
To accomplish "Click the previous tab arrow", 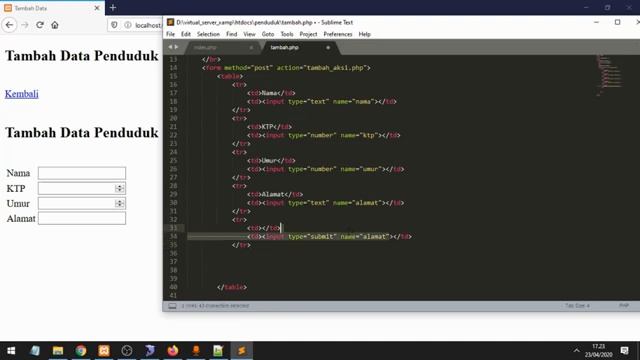I will click(x=170, y=47).
